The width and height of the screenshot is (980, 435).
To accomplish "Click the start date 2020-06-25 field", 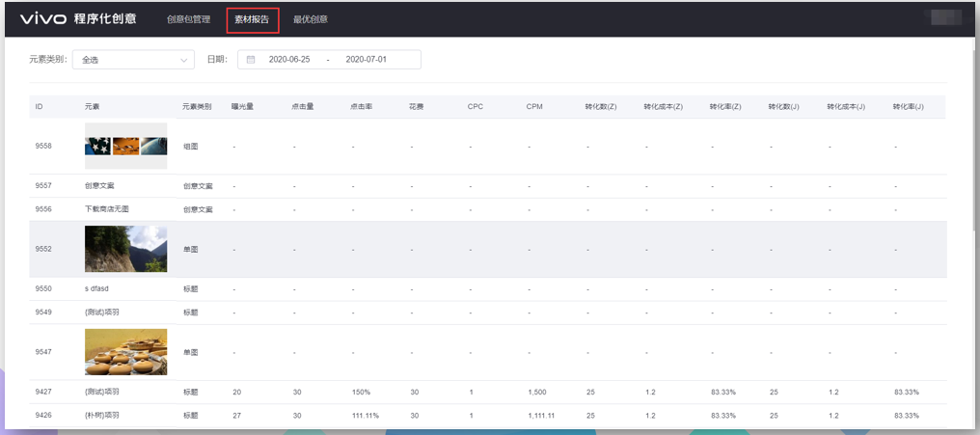I will (x=290, y=60).
